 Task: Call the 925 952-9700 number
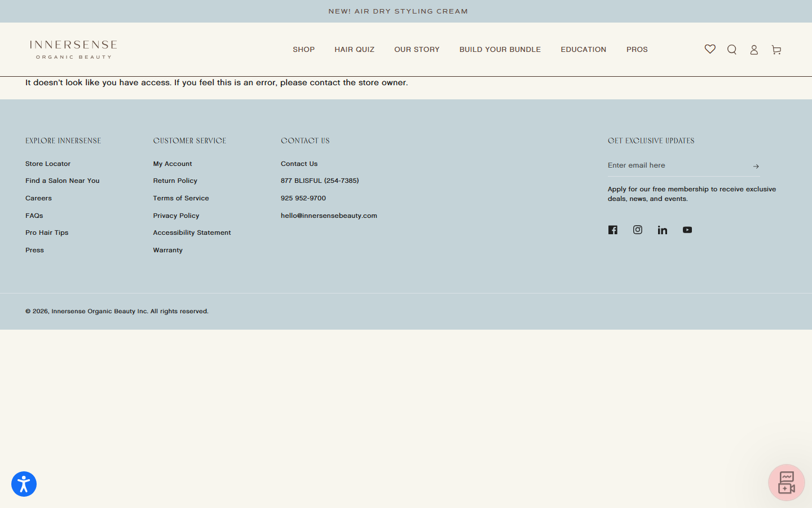coord(303,198)
